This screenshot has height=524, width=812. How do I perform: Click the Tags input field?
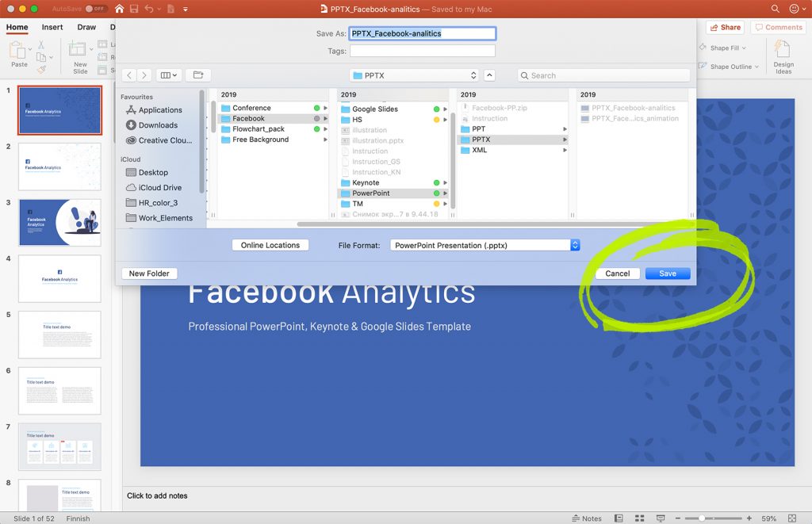[x=422, y=51]
